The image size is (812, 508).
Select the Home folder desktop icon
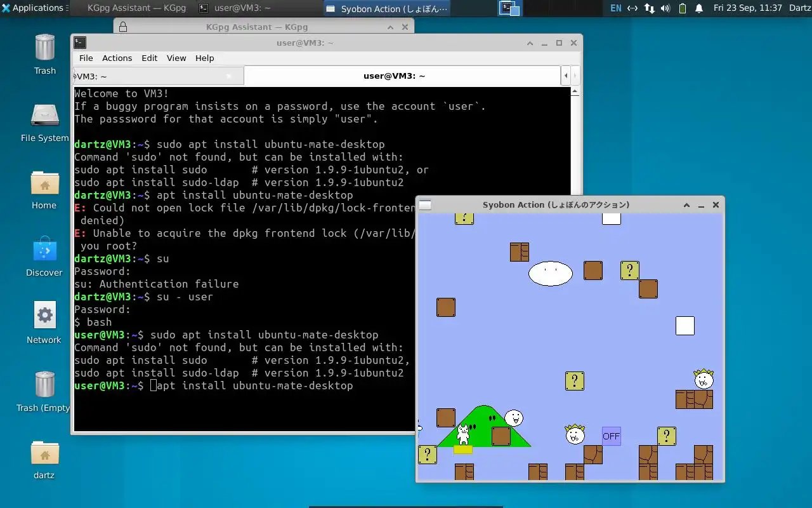coord(44,189)
